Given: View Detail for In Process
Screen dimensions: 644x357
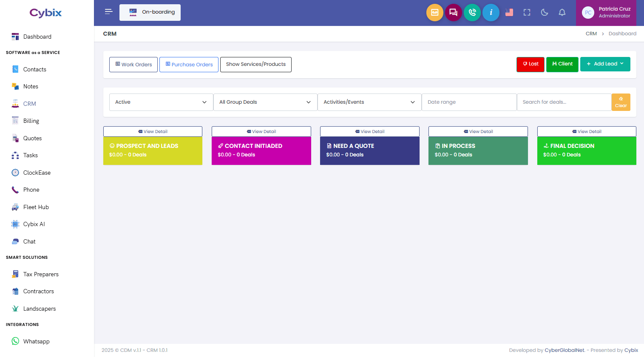Looking at the screenshot, I should pos(478,131).
